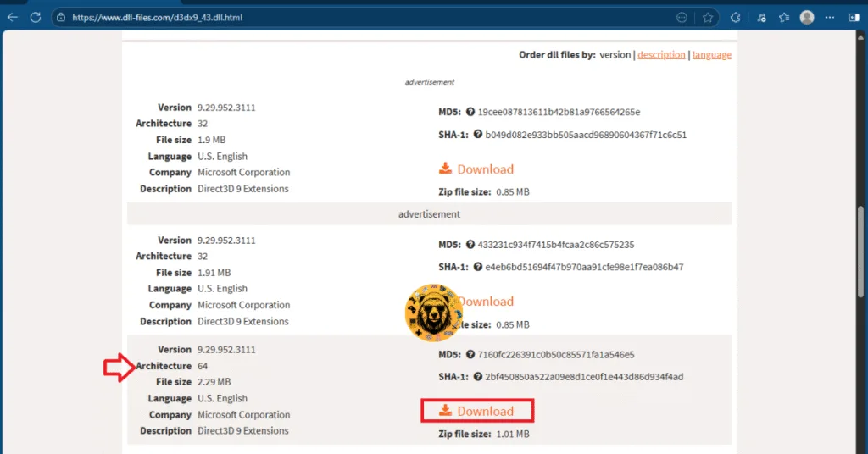Image resolution: width=868 pixels, height=454 pixels.
Task: Bookmark this page with the star icon
Action: pyautogui.click(x=708, y=17)
